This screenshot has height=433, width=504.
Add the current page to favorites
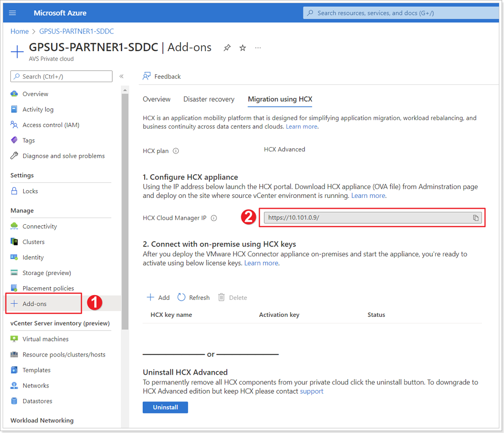point(242,47)
